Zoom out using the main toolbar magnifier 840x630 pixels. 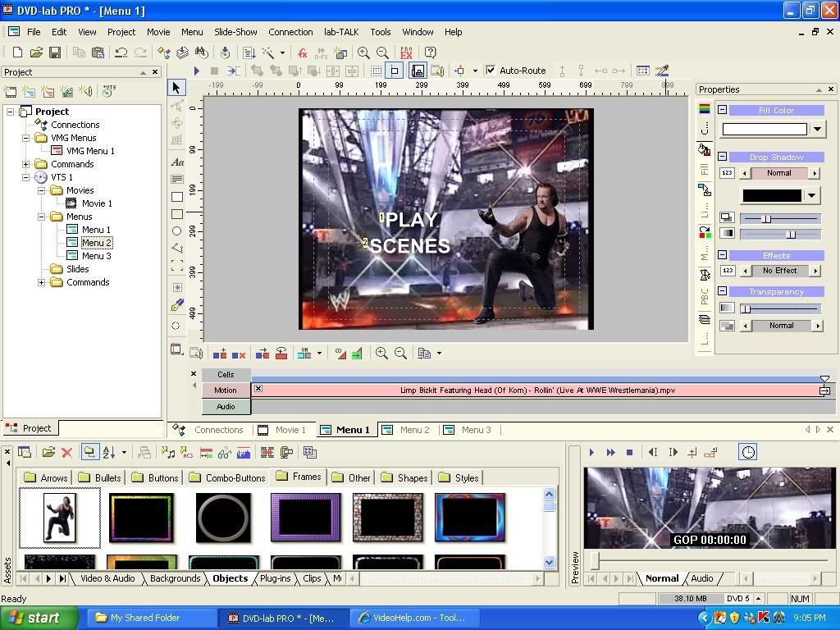[x=382, y=52]
